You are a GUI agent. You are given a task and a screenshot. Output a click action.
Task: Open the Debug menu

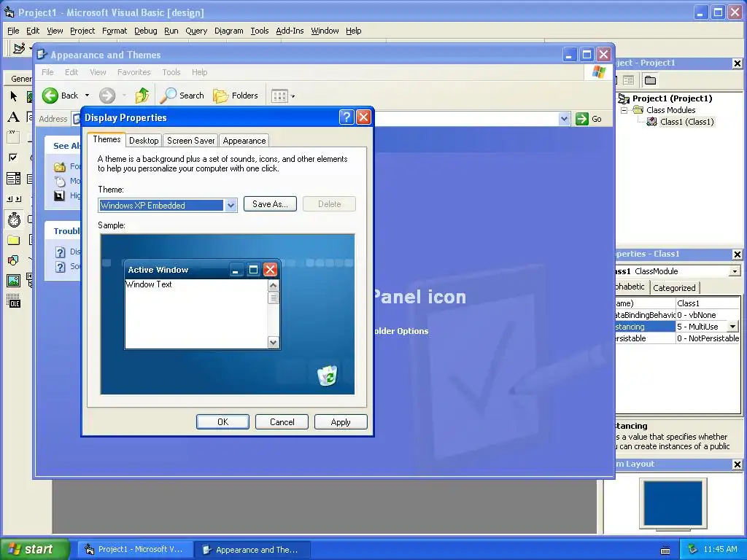[146, 31]
